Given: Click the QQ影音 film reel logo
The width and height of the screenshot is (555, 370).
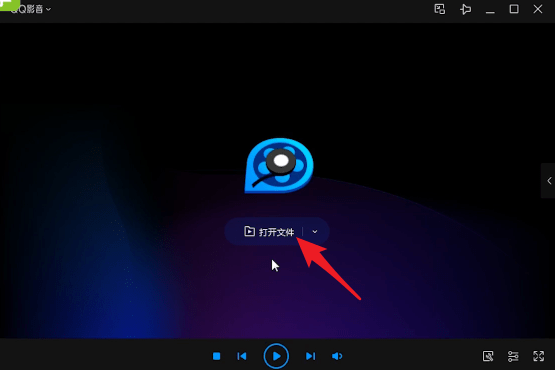Looking at the screenshot, I should (279, 166).
